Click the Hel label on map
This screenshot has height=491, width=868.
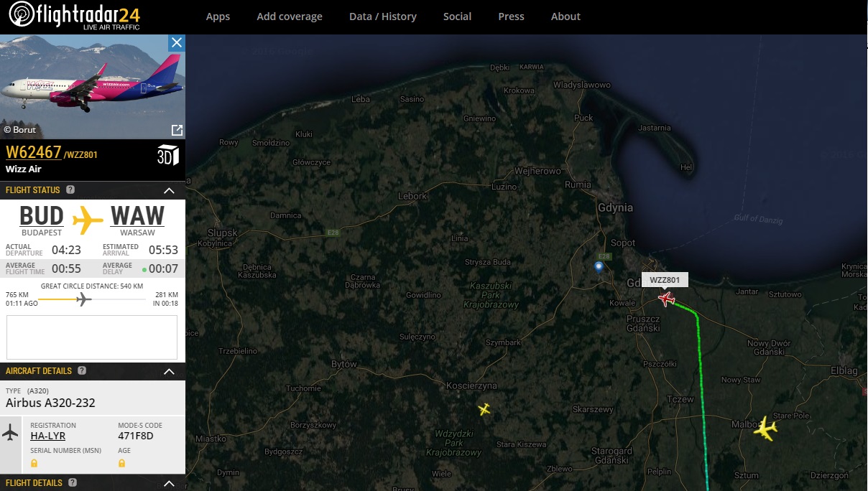pyautogui.click(x=686, y=167)
